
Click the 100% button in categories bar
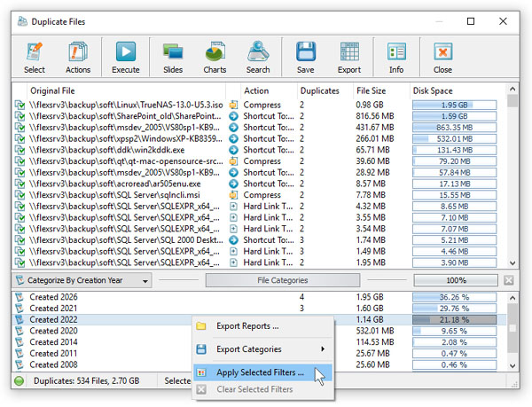(x=456, y=280)
